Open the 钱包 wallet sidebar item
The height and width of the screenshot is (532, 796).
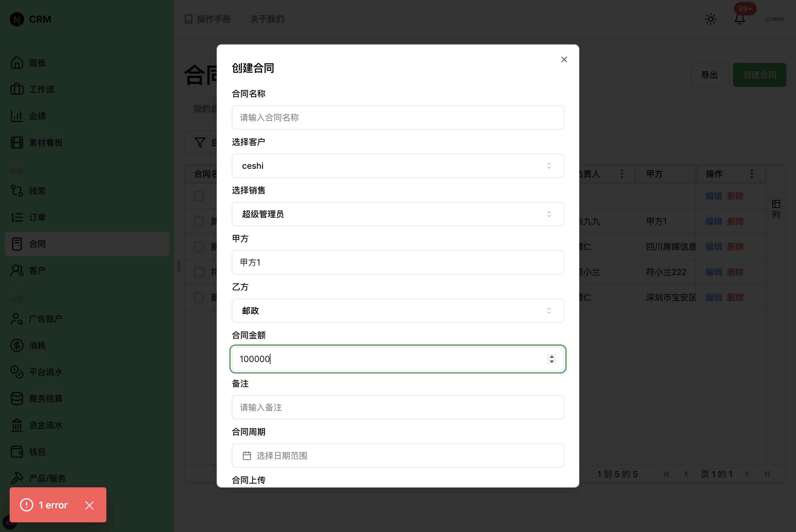37,452
